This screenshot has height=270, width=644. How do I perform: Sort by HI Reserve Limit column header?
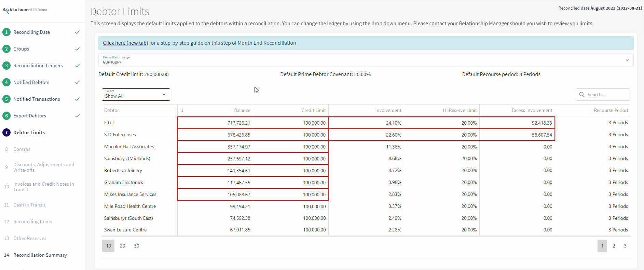coord(460,110)
